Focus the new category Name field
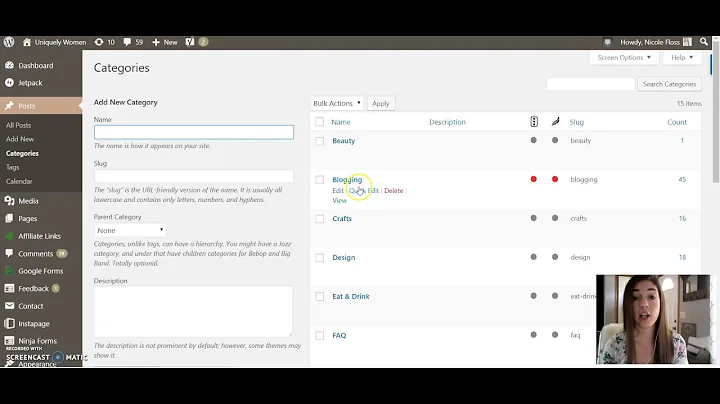 [x=193, y=132]
